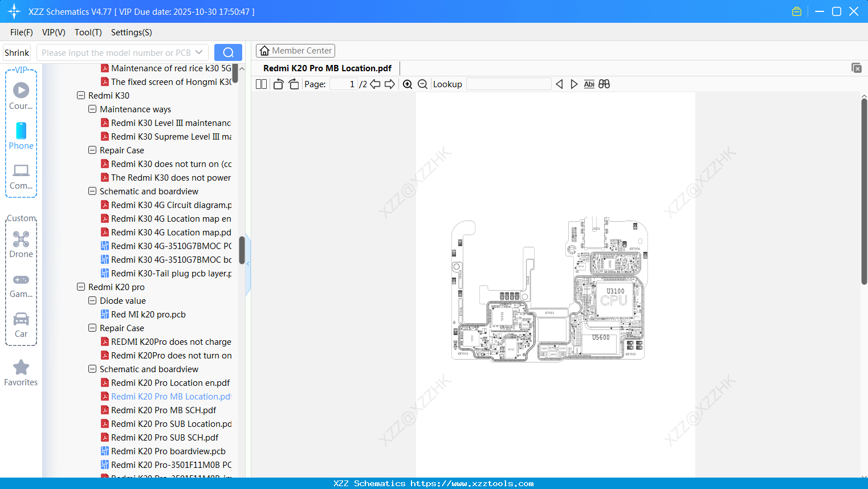The image size is (868, 489).
Task: Open the yellow VIP bag icon
Action: [x=797, y=11]
